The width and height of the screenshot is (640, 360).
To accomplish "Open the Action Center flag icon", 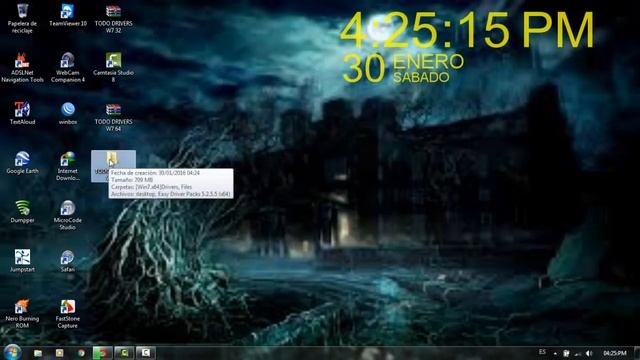I will point(566,353).
